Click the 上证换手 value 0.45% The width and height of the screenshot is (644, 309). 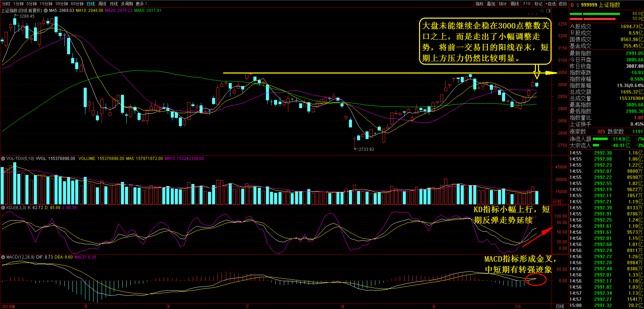[x=637, y=124]
